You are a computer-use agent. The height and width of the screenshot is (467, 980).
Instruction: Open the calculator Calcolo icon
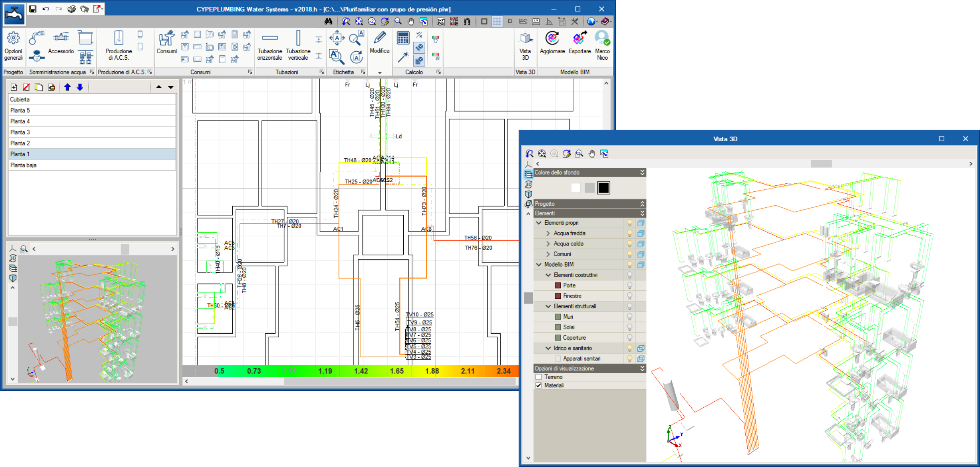coord(403,38)
